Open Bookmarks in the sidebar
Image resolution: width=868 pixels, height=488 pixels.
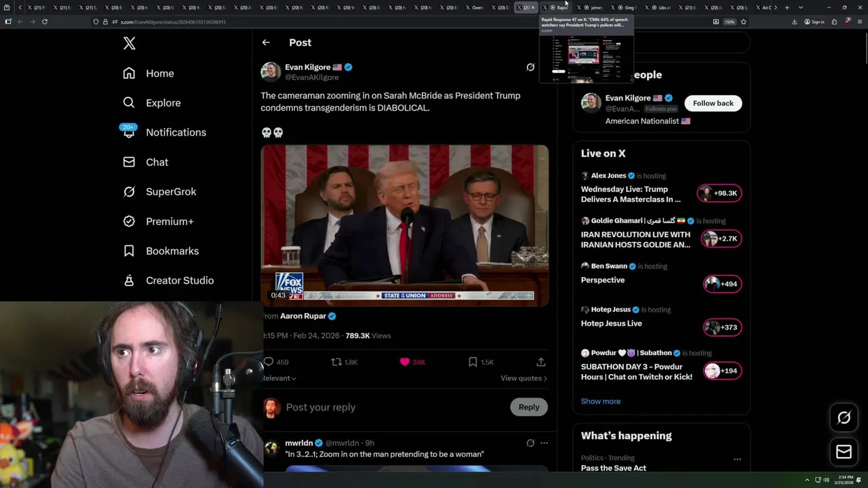161,251
